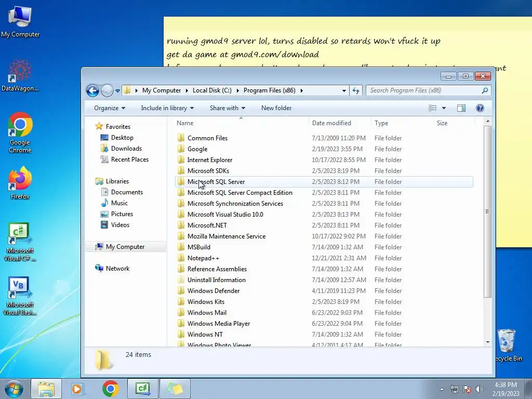Image resolution: width=532 pixels, height=399 pixels.
Task: Select Uninstall Information folder icon
Action: pyautogui.click(x=181, y=280)
